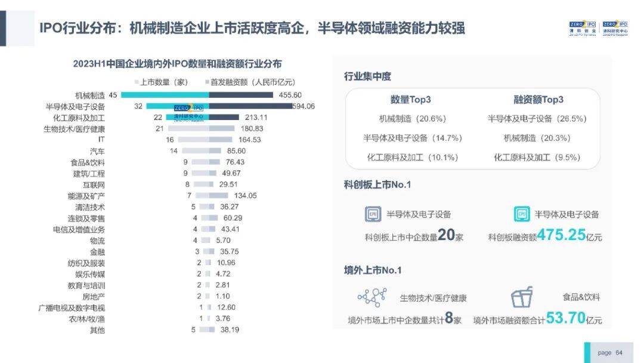Select the molecule icon for 生物技术/医疗健康
644x363 pixels.
(x=371, y=297)
